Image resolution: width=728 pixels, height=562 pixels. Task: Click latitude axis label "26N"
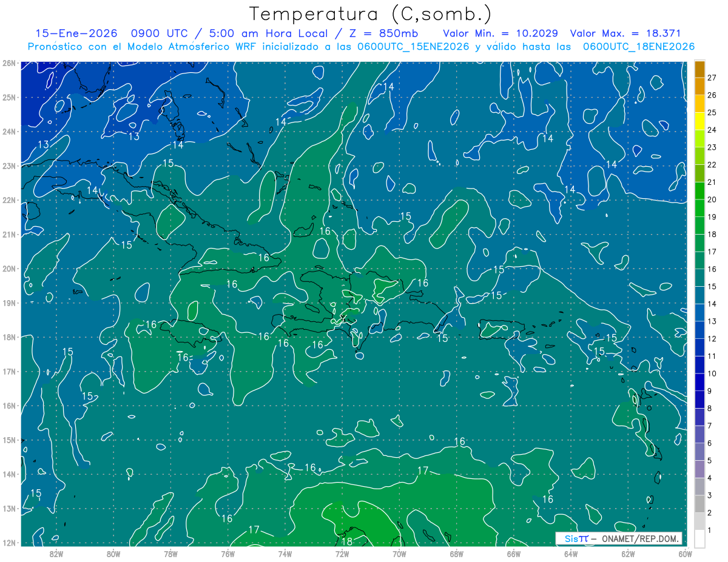[8, 63]
